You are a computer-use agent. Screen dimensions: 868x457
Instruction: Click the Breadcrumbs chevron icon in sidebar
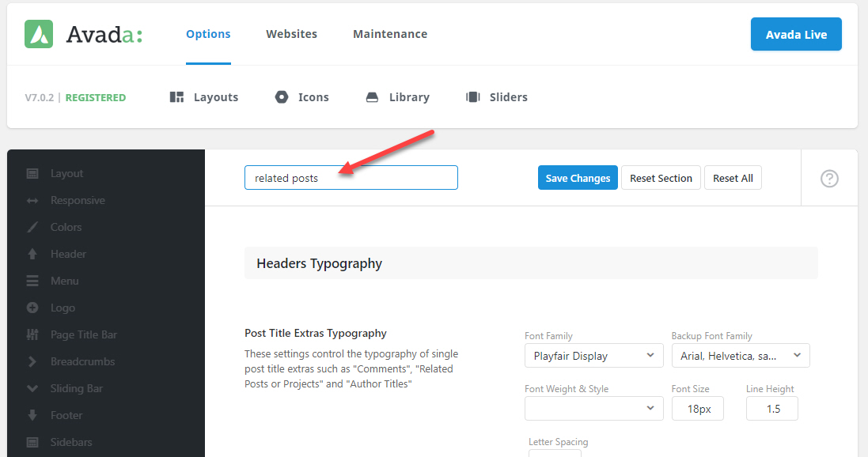coord(32,362)
